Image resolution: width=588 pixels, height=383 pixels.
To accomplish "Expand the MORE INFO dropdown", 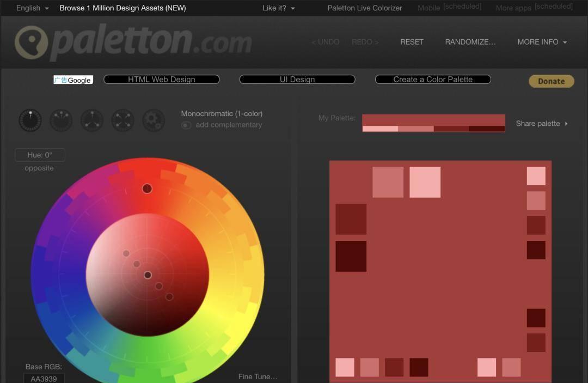I will [542, 42].
